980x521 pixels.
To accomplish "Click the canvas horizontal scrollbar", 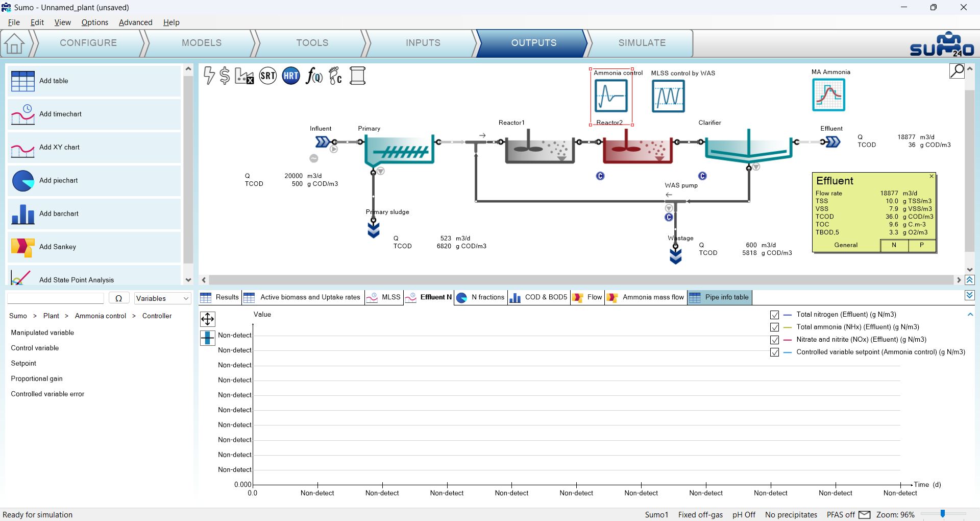I will (x=581, y=280).
